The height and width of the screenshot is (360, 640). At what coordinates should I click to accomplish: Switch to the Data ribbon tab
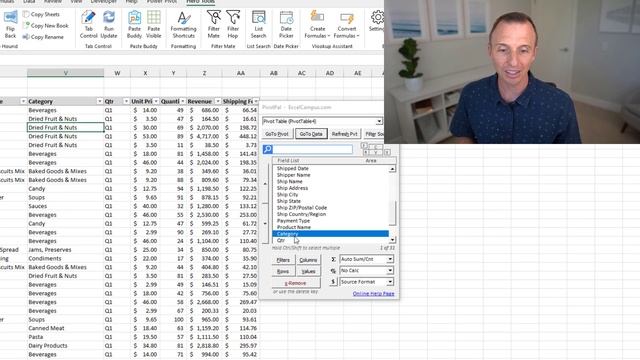[29, 2]
